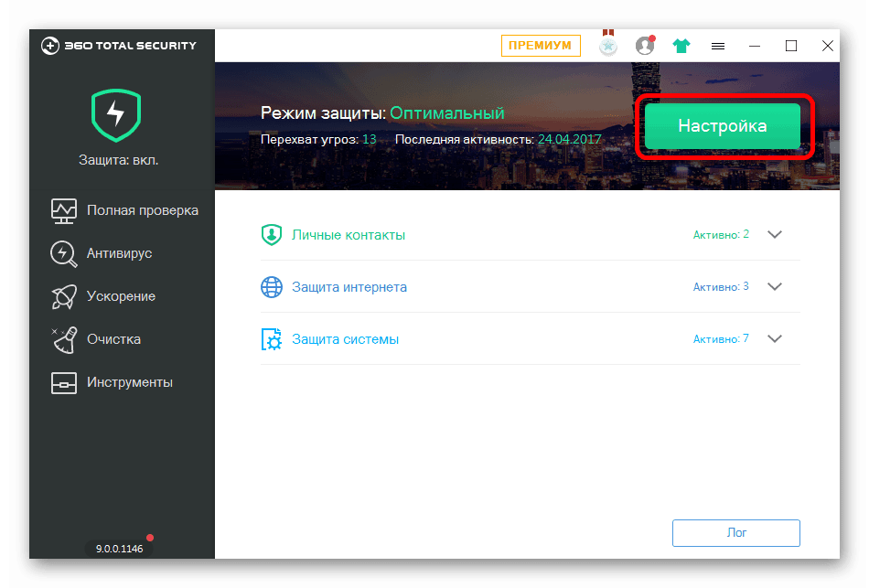Open the themes t-shirt icon

(x=681, y=46)
